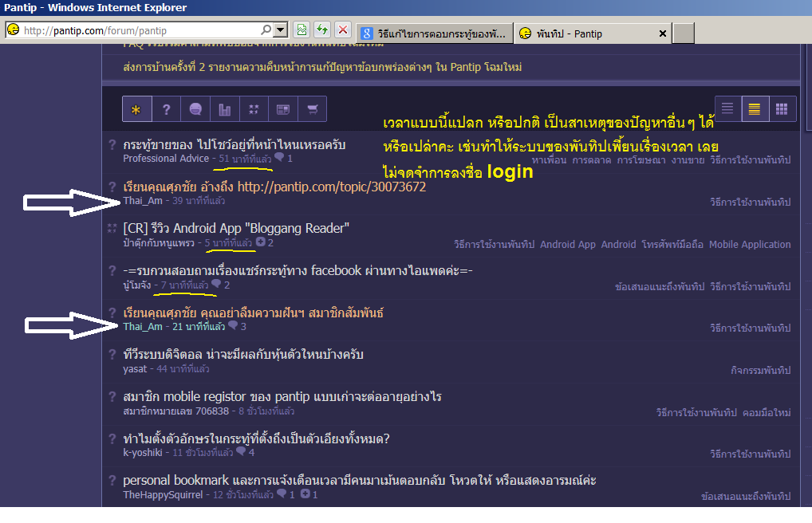Click ข้อเสนอแนะถึงพันทิป tag on facebook topic row
The image size is (812, 523).
click(660, 286)
